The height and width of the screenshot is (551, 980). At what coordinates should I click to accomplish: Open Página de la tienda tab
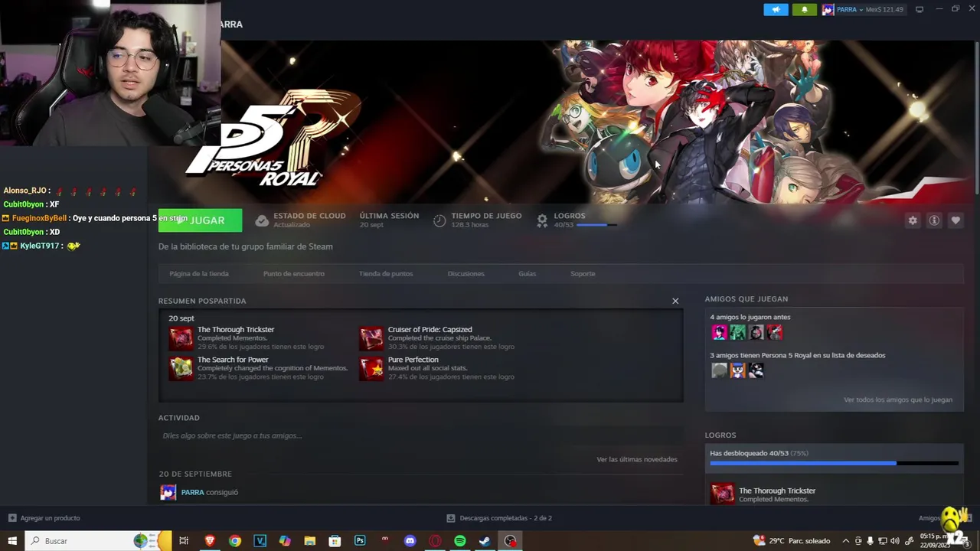click(x=199, y=273)
